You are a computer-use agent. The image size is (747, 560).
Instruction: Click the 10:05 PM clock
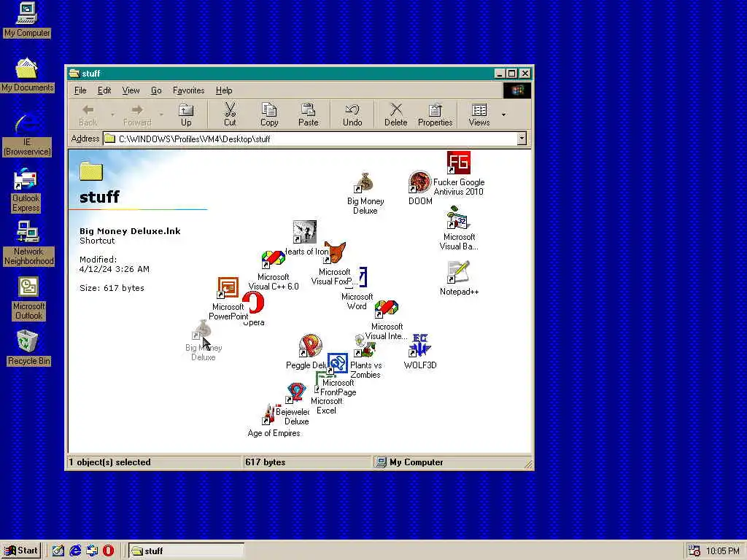click(x=723, y=551)
